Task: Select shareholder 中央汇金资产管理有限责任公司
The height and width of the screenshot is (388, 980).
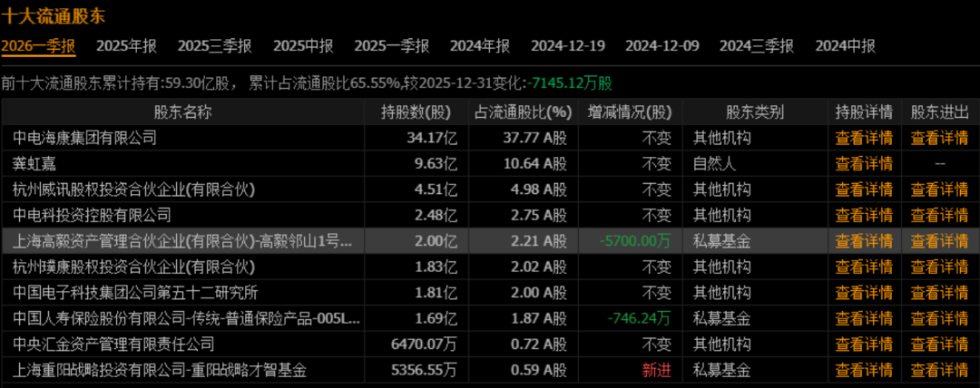Action: tap(113, 344)
